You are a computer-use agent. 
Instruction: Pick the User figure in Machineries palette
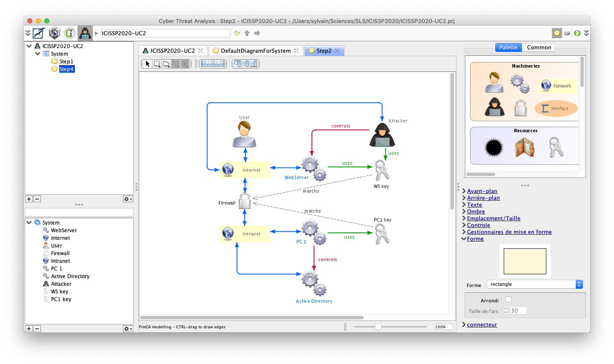coord(494,82)
